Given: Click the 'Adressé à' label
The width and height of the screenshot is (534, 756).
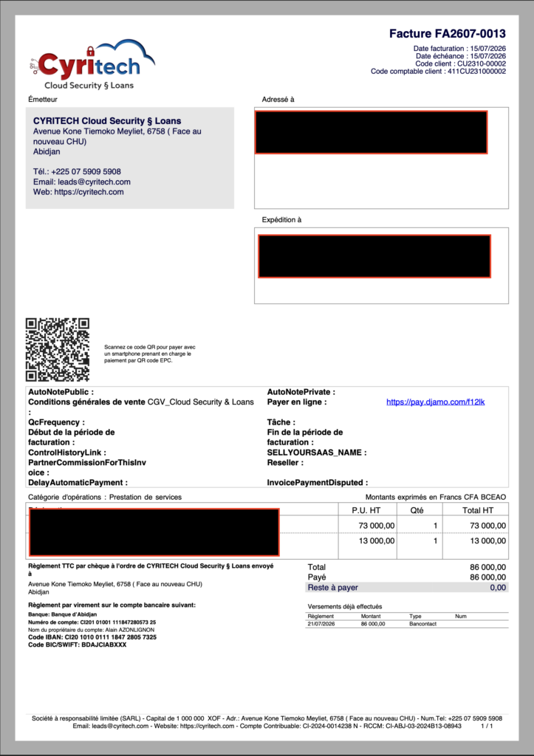Looking at the screenshot, I should pos(278,100).
